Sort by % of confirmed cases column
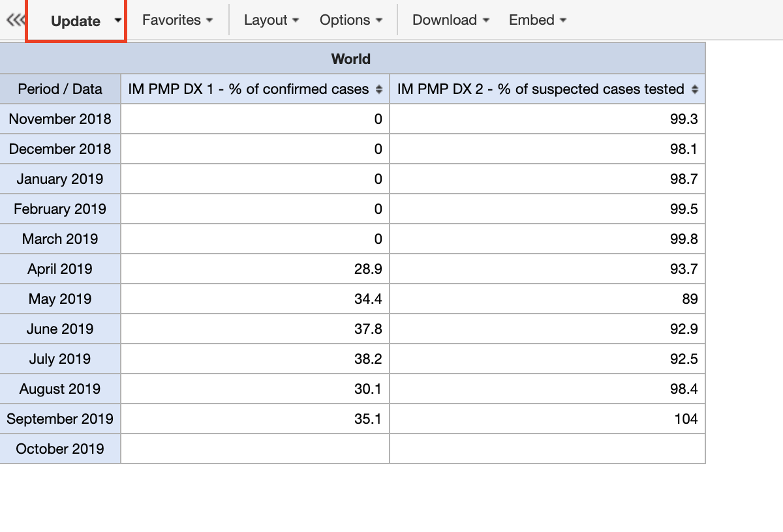 [x=378, y=90]
